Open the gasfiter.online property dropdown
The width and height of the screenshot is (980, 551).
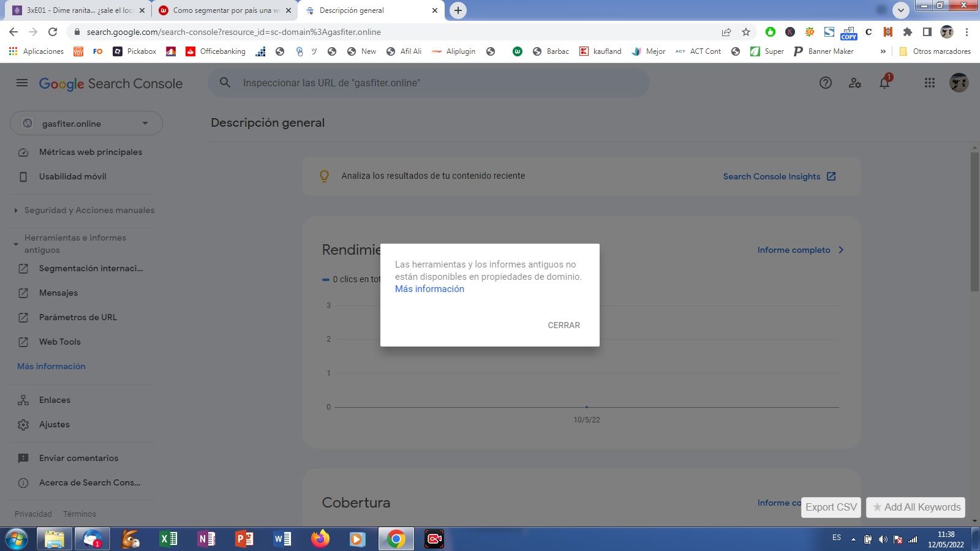[86, 123]
